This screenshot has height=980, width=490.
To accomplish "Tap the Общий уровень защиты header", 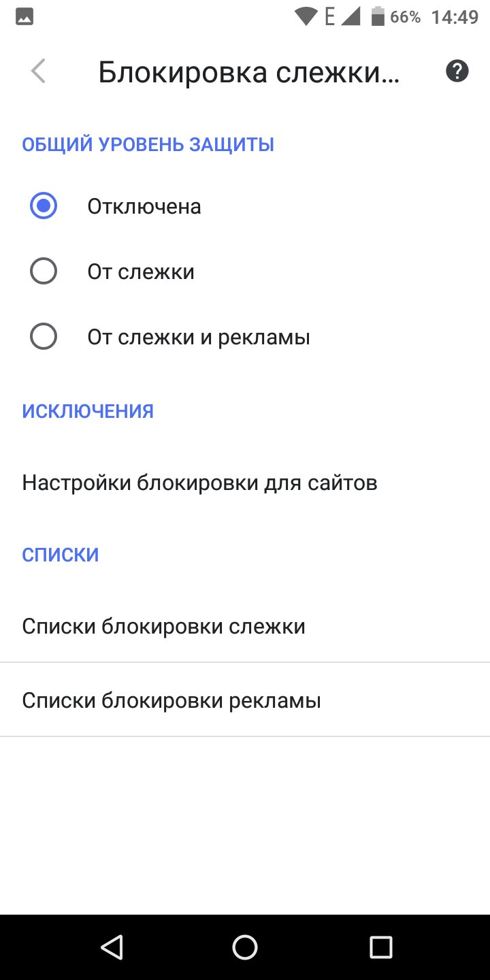I will pyautogui.click(x=148, y=144).
